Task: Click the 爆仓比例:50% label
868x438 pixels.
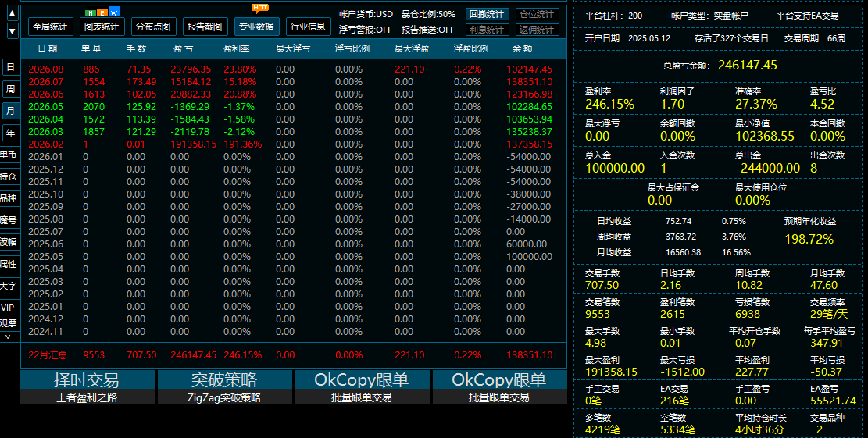Action: click(x=428, y=14)
